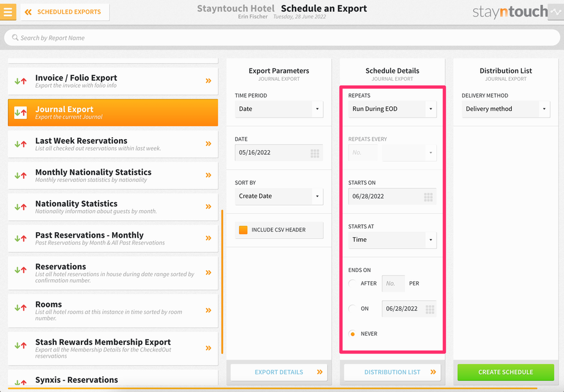Image resolution: width=564 pixels, height=392 pixels.
Task: Select the Ends On date radio button
Action: tap(352, 308)
